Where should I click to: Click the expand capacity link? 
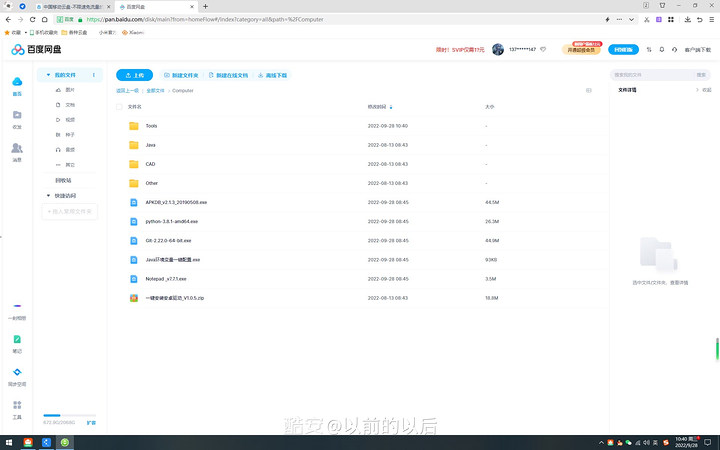click(91, 422)
